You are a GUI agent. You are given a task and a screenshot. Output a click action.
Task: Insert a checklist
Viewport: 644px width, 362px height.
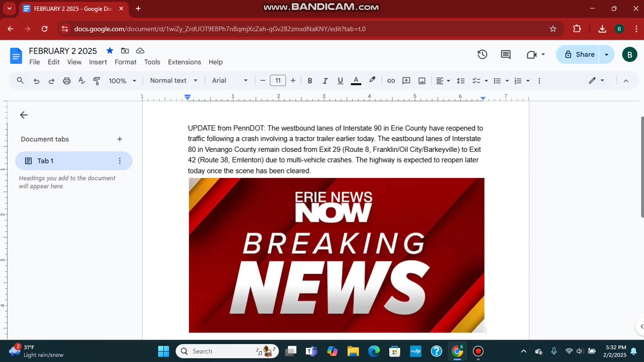(476, 80)
